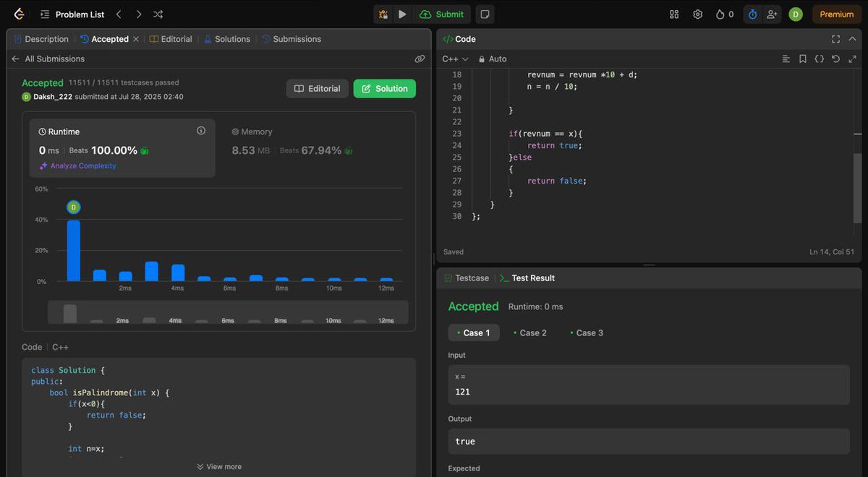Open the user profile avatar
Viewport: 868px width, 477px height.
(796, 14)
